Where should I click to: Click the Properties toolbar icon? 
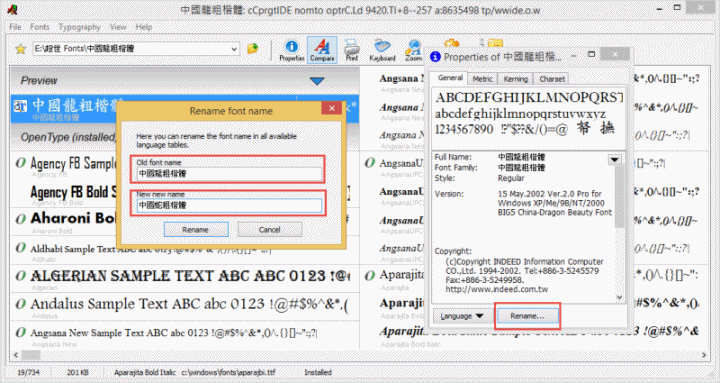tap(292, 51)
